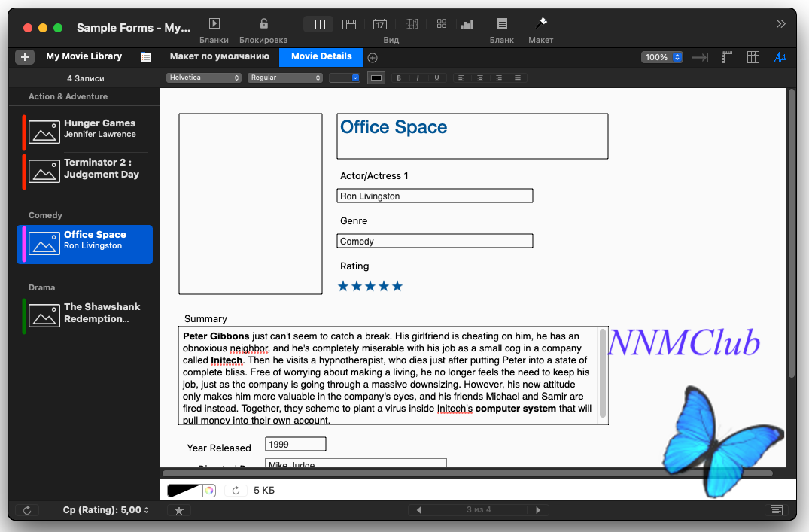This screenshot has width=809, height=532.
Task: Open the Ср (Rating): 5,00 summary dropdown
Action: [x=106, y=510]
